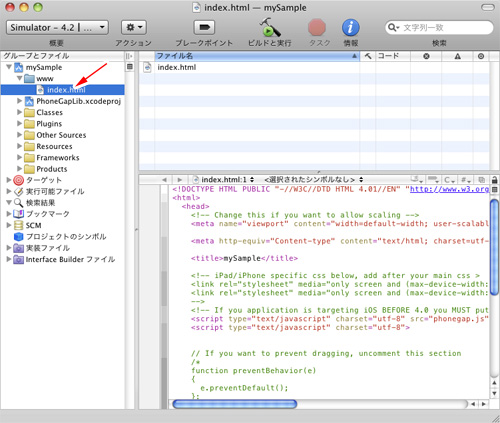
Task: Open the 選択されたシンボルなし symbol popup
Action: tap(314, 180)
